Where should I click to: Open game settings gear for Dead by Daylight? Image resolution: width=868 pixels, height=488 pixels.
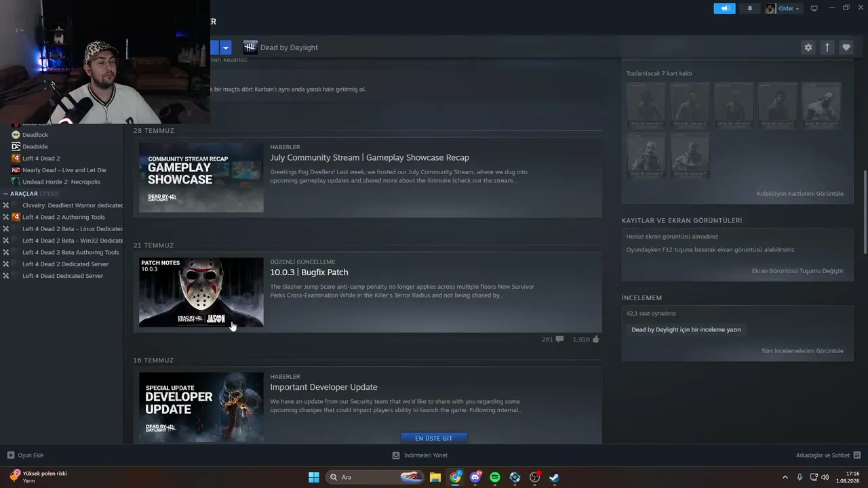808,47
